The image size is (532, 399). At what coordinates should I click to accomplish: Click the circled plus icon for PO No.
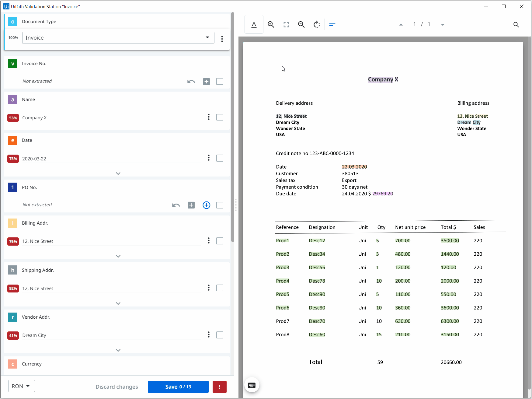[x=206, y=205]
